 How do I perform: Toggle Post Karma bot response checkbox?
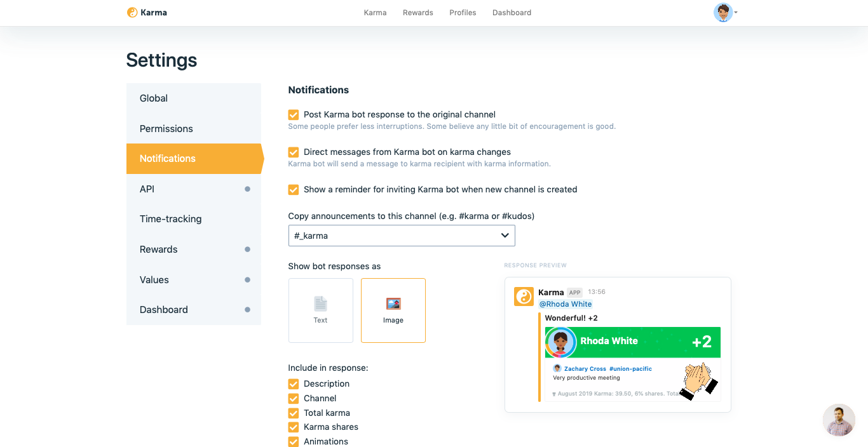coord(294,115)
